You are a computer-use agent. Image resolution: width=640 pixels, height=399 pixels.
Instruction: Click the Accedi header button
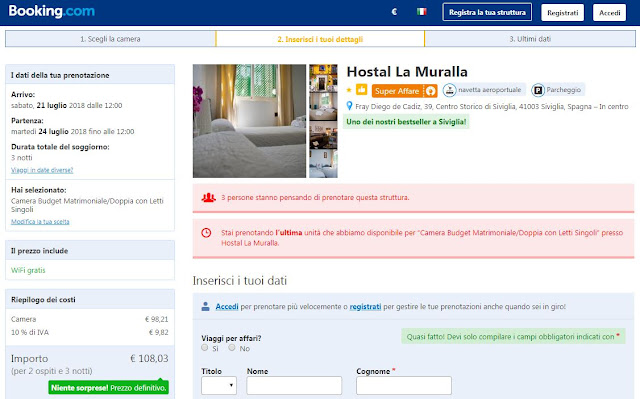point(609,13)
